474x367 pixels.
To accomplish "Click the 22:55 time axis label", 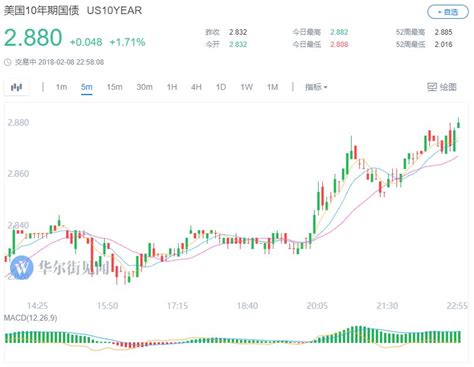I will coord(457,305).
